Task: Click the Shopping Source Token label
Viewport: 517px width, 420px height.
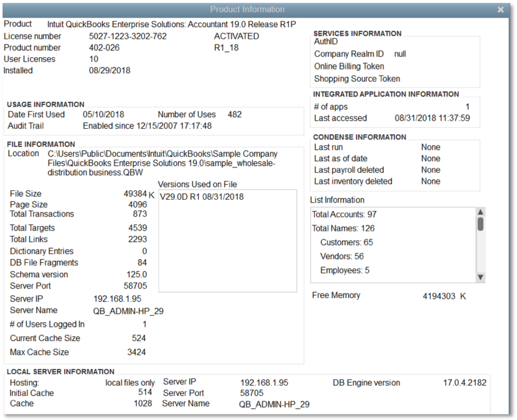Action: coord(357,79)
